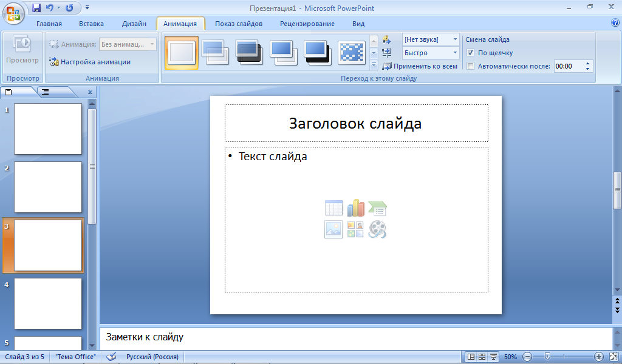Screen dimensions: 622x364
Task: Select slide 1 thumbnail
Action: click(x=48, y=129)
